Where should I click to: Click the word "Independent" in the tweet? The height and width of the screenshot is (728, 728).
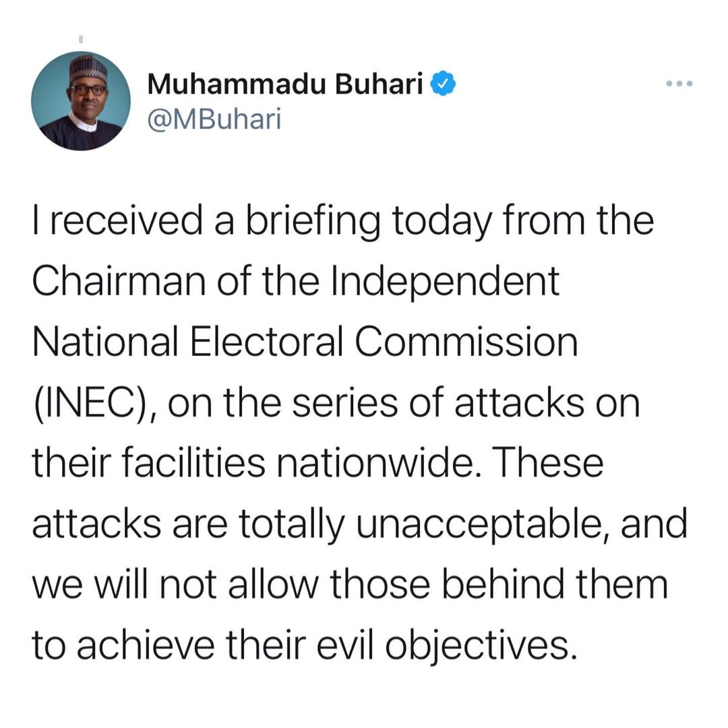445,282
